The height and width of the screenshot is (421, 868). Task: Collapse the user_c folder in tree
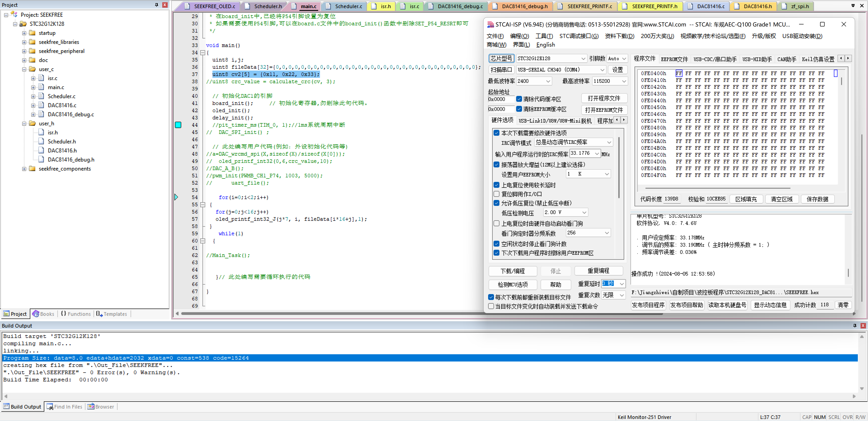pos(24,69)
